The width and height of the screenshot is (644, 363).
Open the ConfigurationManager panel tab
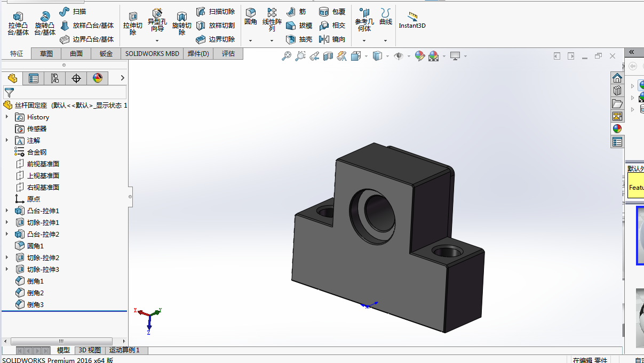[55, 78]
